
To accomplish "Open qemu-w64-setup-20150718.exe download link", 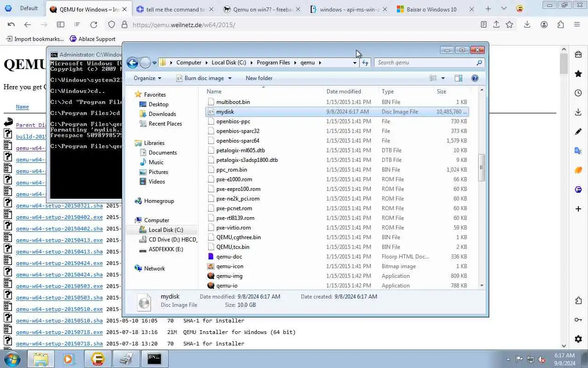I will click(59, 332).
